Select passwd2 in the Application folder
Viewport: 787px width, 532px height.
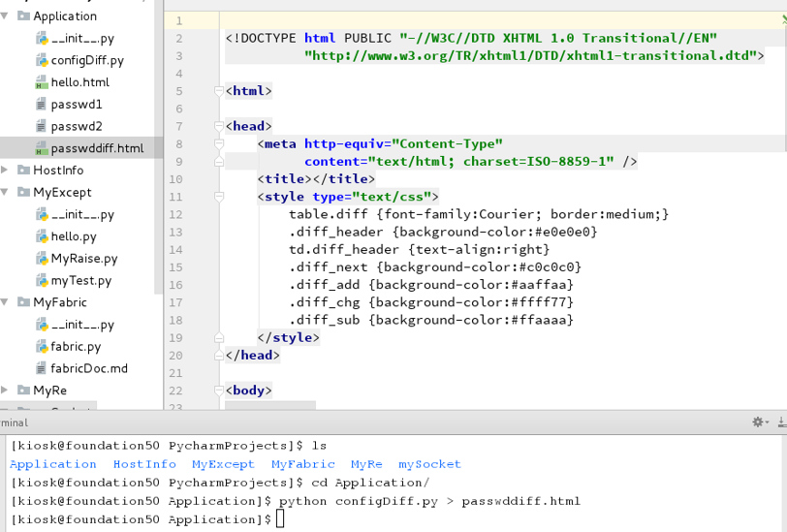[x=77, y=127]
